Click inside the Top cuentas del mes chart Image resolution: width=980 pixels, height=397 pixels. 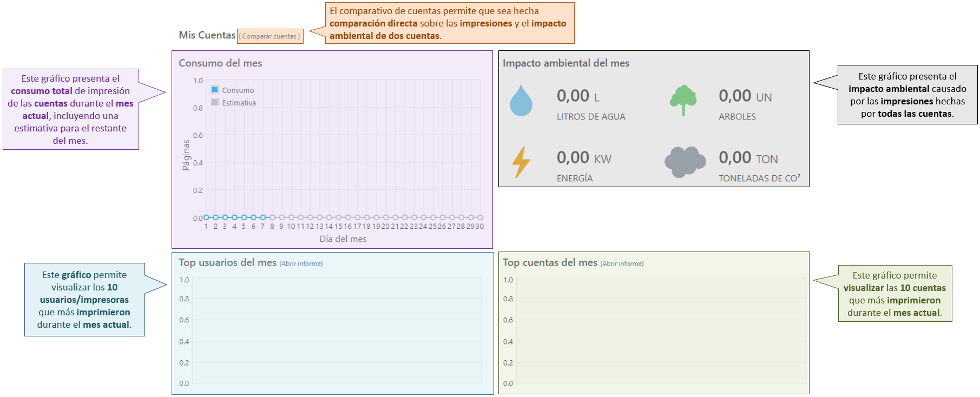click(660, 330)
